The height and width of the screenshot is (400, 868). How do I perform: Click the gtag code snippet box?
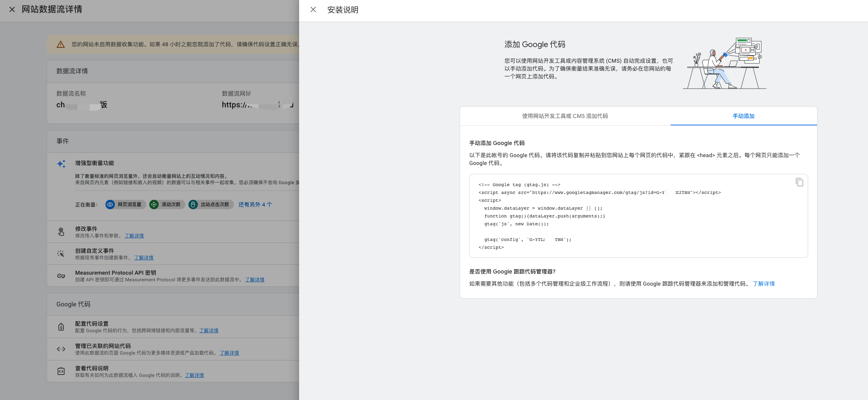pos(638,216)
